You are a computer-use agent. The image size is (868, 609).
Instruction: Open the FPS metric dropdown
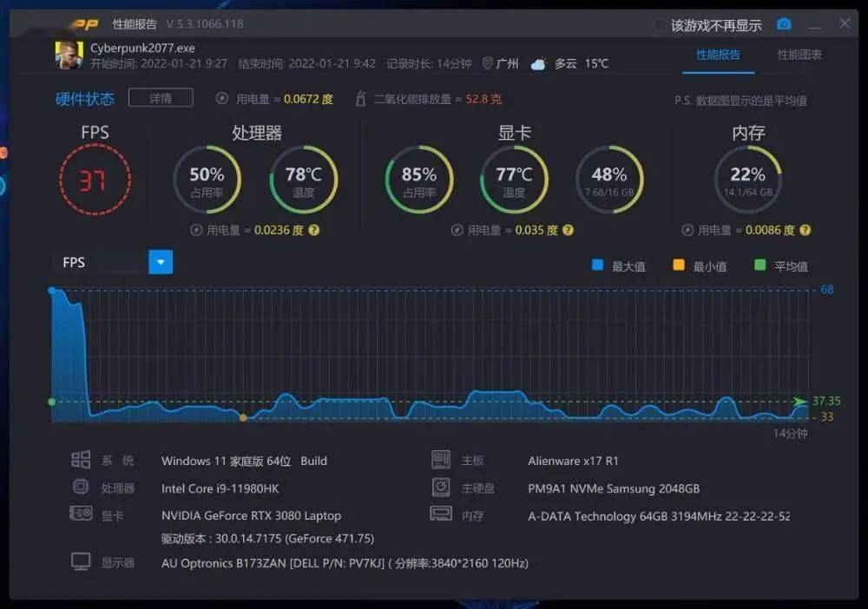click(x=161, y=261)
